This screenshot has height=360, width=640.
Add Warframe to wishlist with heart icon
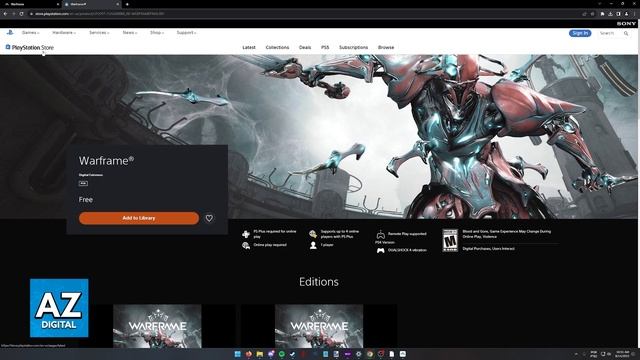point(209,218)
